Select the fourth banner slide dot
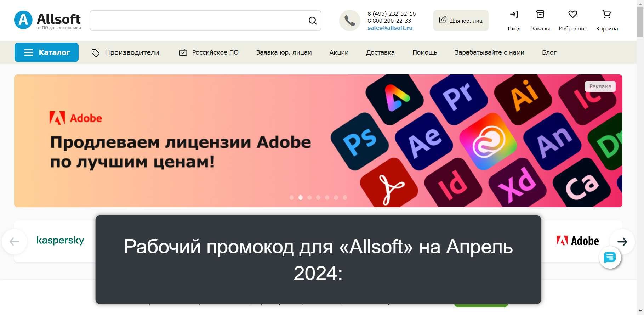The width and height of the screenshot is (644, 315). 318,197
